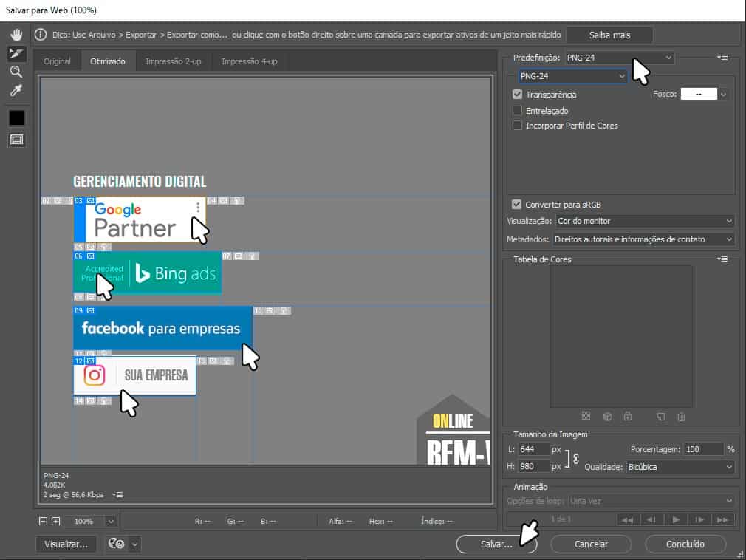Click the Fosco color swatch
The image size is (746, 560).
pos(699,94)
